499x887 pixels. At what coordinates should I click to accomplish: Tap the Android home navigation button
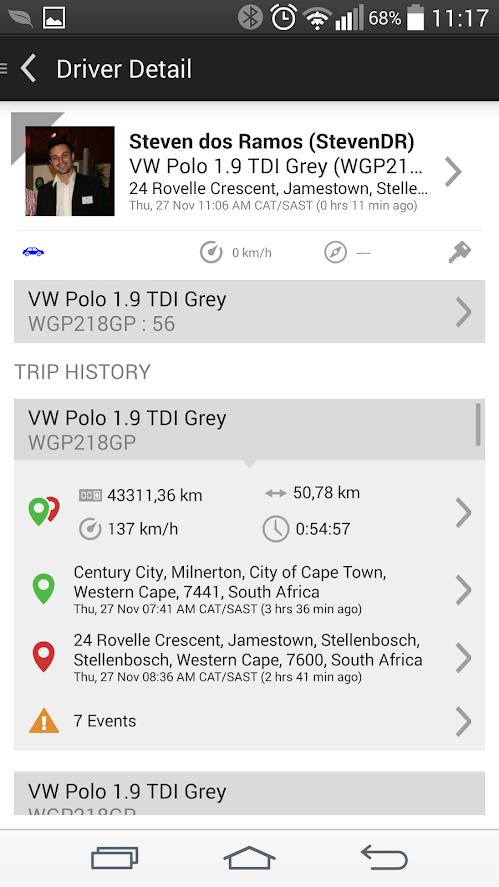tap(249, 858)
